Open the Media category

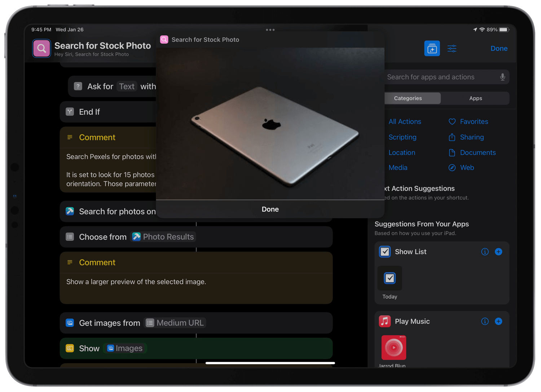(x=398, y=168)
